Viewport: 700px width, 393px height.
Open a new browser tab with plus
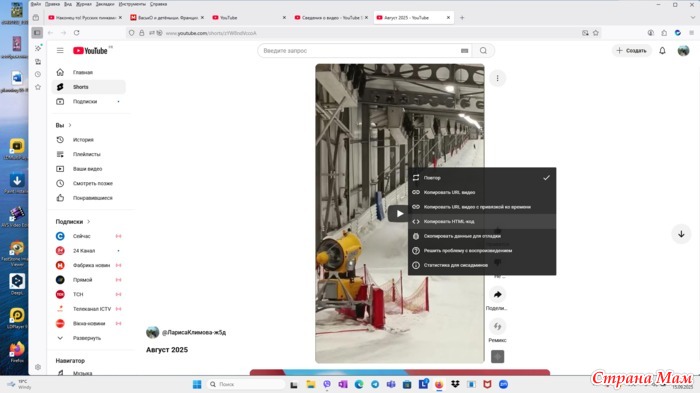pyautogui.click(x=462, y=18)
